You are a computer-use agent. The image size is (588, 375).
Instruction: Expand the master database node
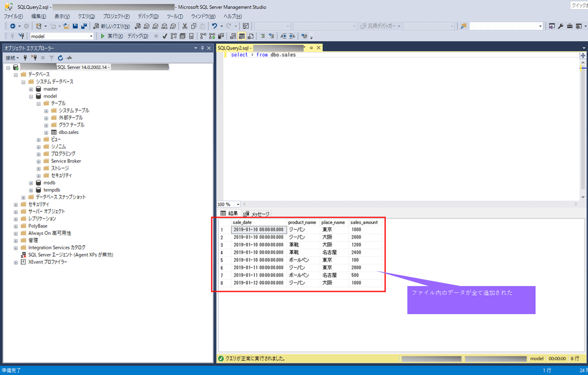[31, 89]
